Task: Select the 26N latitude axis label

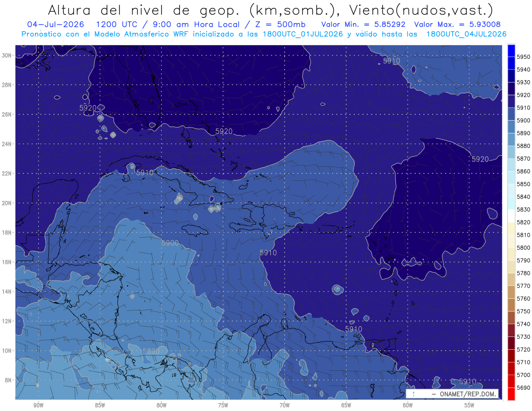Action: 7,114
